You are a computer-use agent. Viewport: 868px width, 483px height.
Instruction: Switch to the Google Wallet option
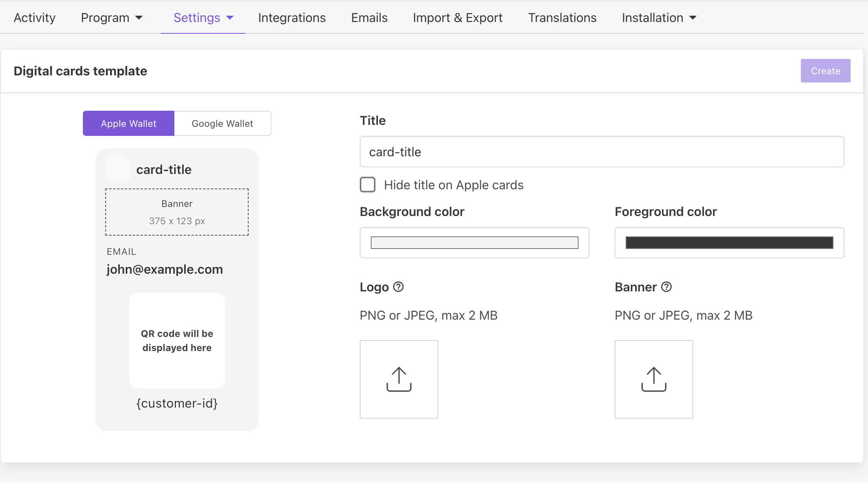(x=222, y=123)
